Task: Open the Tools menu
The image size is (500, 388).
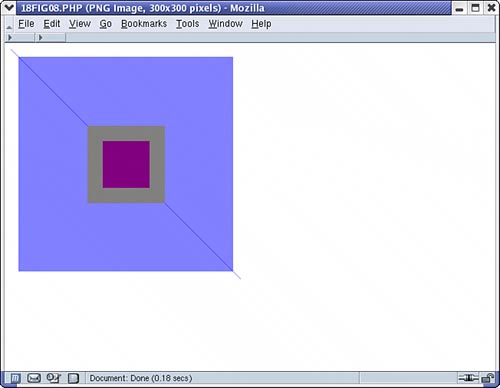Action: coord(188,24)
